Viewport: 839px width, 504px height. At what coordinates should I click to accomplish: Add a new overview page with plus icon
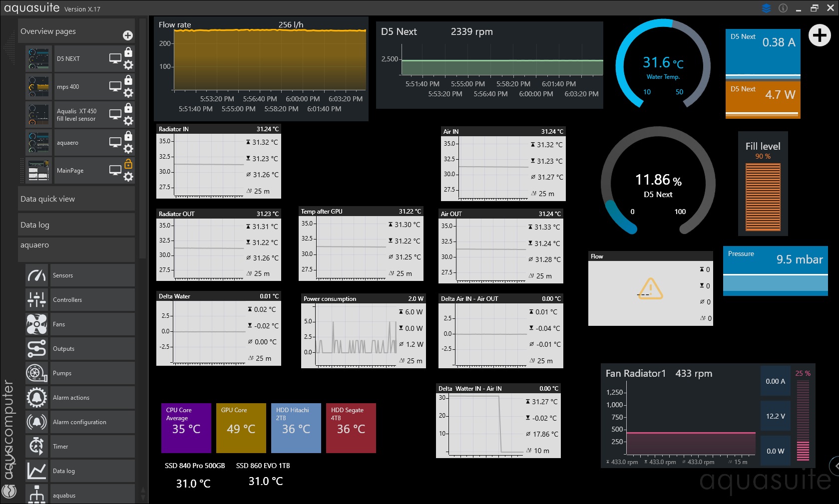(128, 35)
